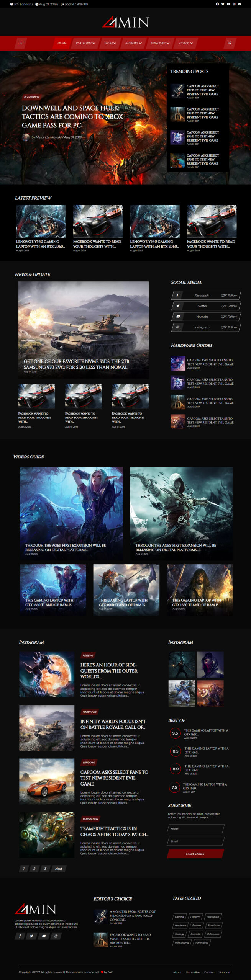Expand the Windows dropdown menu
The image size is (251, 980).
coord(160,43)
